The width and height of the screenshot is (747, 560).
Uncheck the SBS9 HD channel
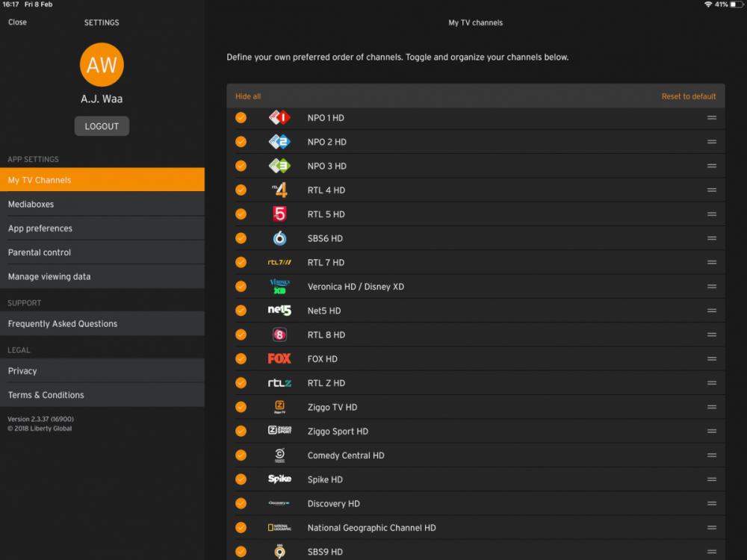tap(241, 552)
